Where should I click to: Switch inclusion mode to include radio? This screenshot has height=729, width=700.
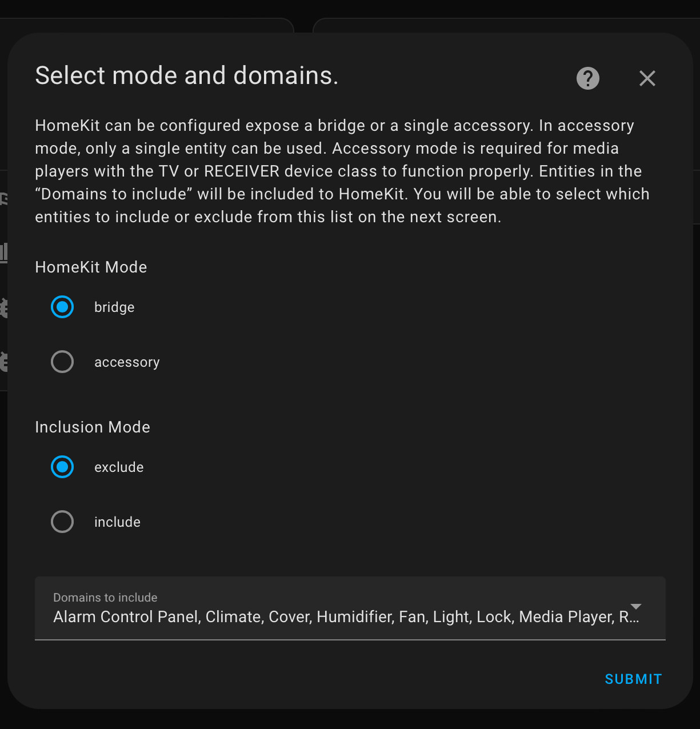click(62, 522)
